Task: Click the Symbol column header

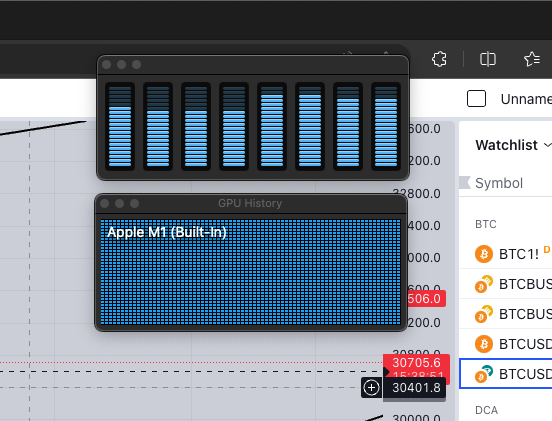Action: point(499,183)
